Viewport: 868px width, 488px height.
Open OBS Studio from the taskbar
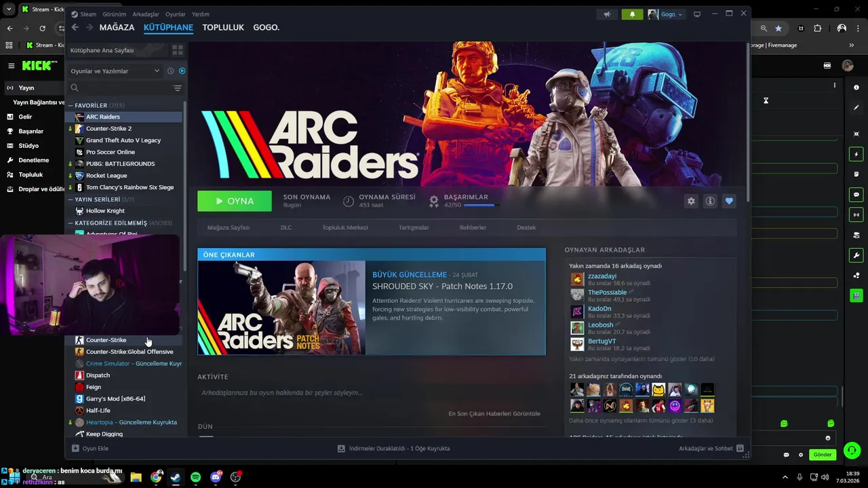235,477
